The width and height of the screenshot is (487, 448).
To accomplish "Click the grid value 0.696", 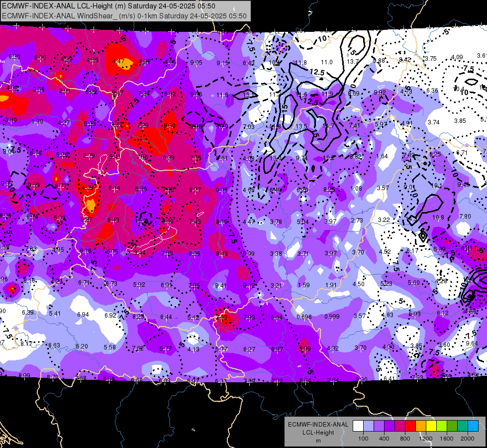I will point(304,317).
